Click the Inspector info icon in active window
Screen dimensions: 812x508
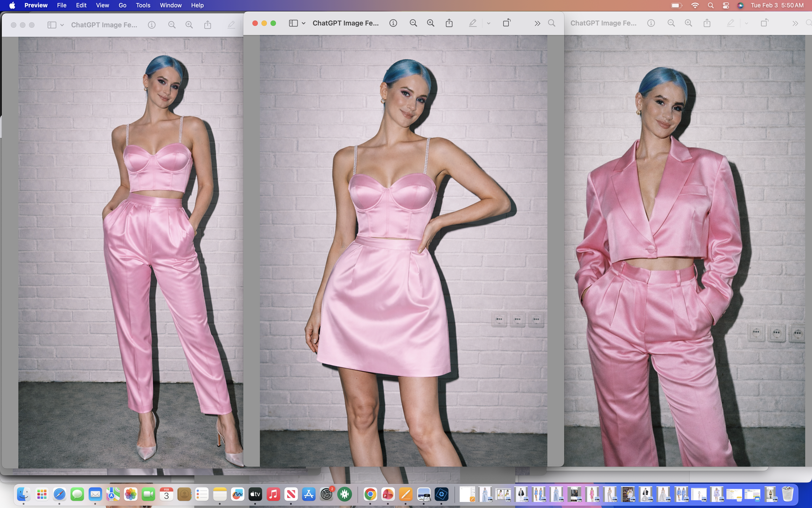[x=393, y=23]
